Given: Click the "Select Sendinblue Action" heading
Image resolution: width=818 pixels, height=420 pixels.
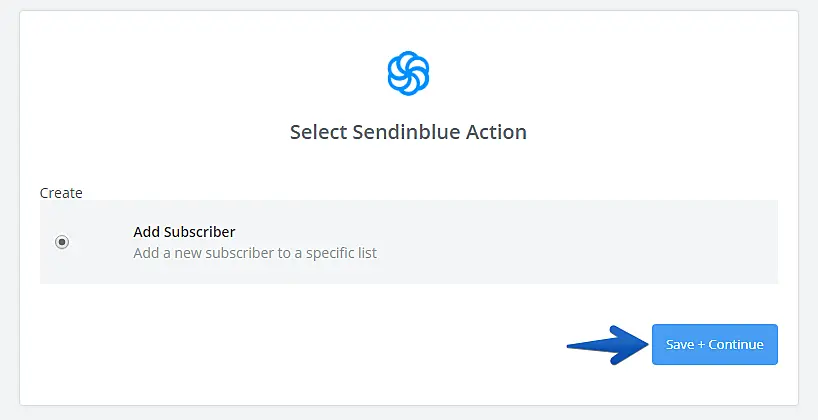Looking at the screenshot, I should coord(408,132).
